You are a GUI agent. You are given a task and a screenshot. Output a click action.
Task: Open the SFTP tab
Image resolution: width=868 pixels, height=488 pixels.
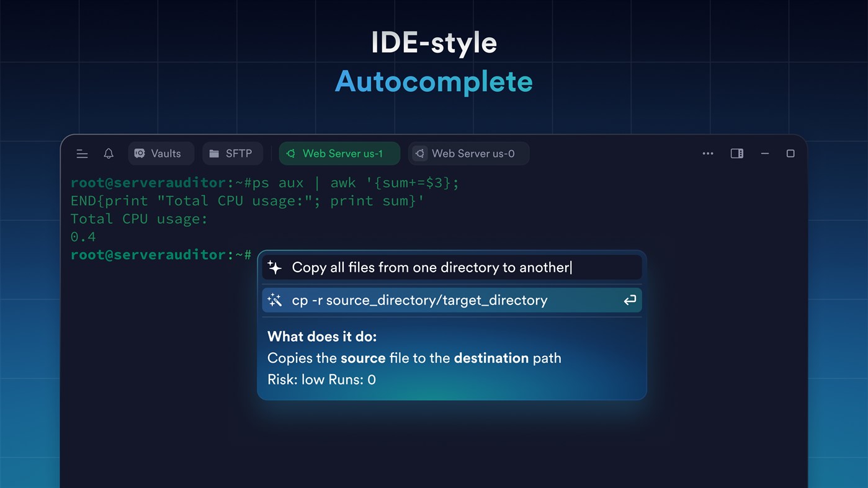click(233, 154)
